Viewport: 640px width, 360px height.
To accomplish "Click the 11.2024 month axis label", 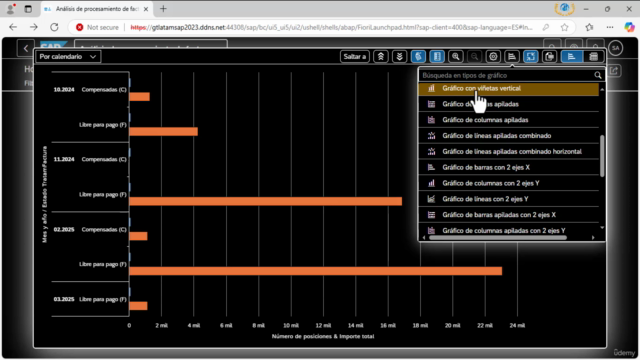I will point(64,160).
